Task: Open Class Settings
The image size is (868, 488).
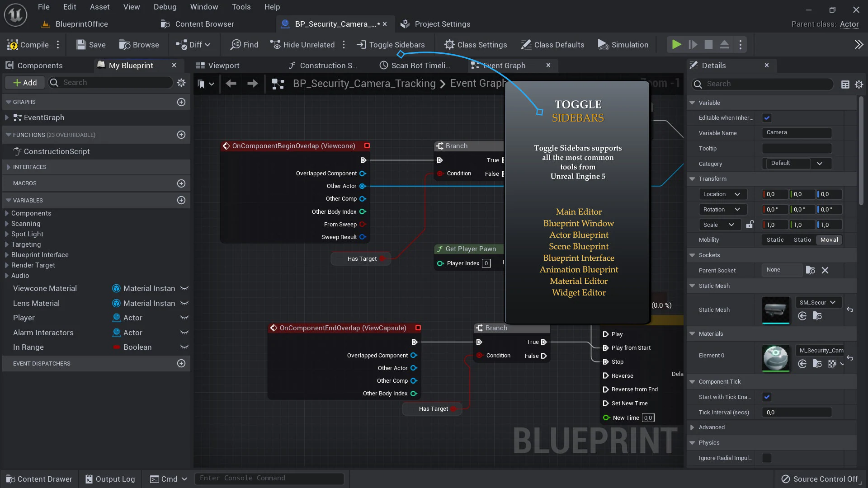Action: 476,45
